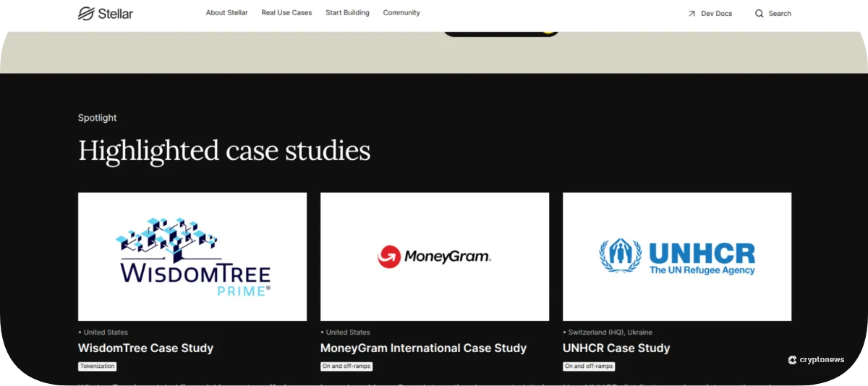The width and height of the screenshot is (868, 386).
Task: Open the UNHCR Case Study title
Action: tap(616, 348)
